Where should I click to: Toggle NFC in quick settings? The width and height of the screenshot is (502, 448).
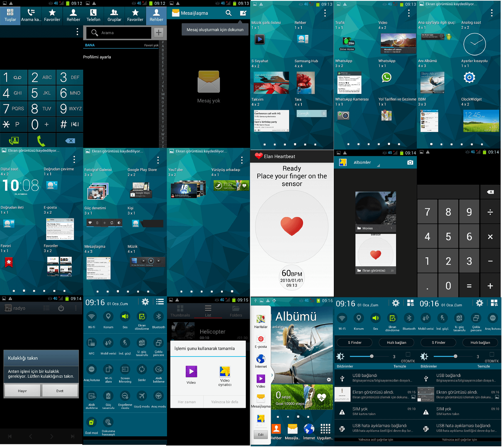click(91, 346)
